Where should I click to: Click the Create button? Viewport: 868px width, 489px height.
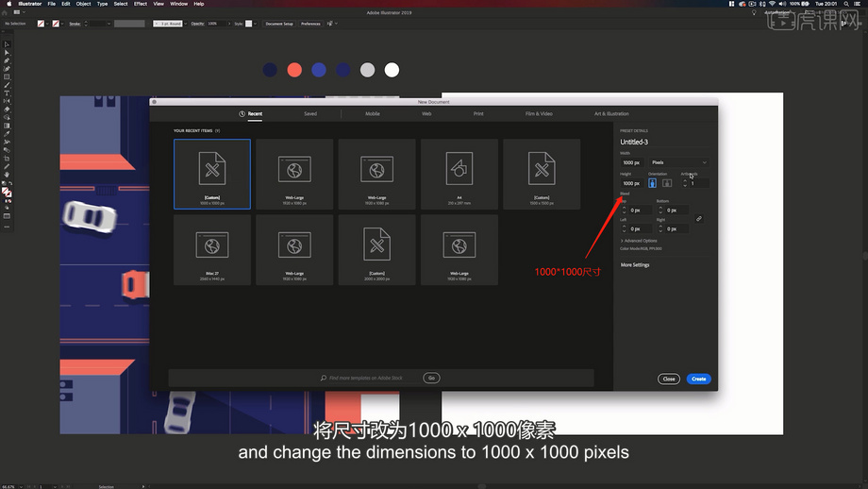click(x=698, y=379)
